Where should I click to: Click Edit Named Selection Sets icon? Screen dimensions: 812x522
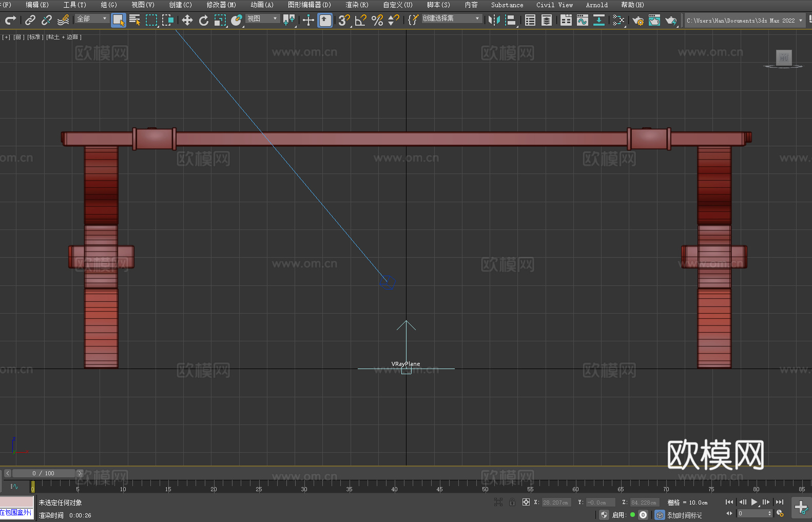[413, 20]
